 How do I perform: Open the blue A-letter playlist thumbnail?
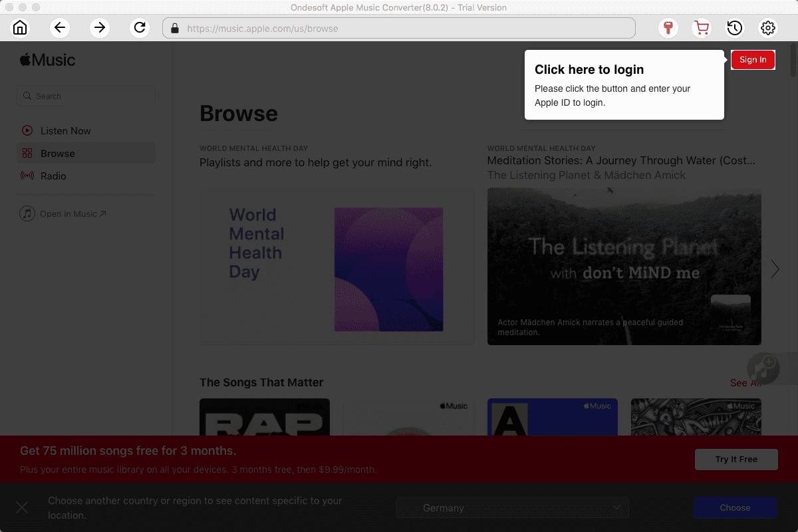553,417
